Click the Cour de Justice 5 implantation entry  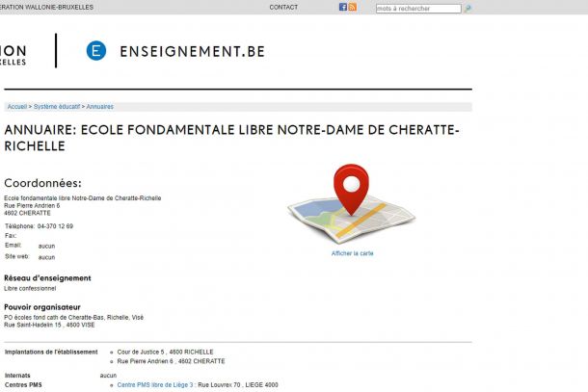[x=166, y=352]
